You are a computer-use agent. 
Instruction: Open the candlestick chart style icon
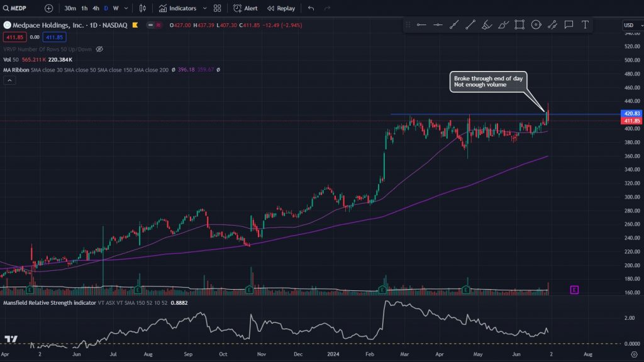[142, 8]
